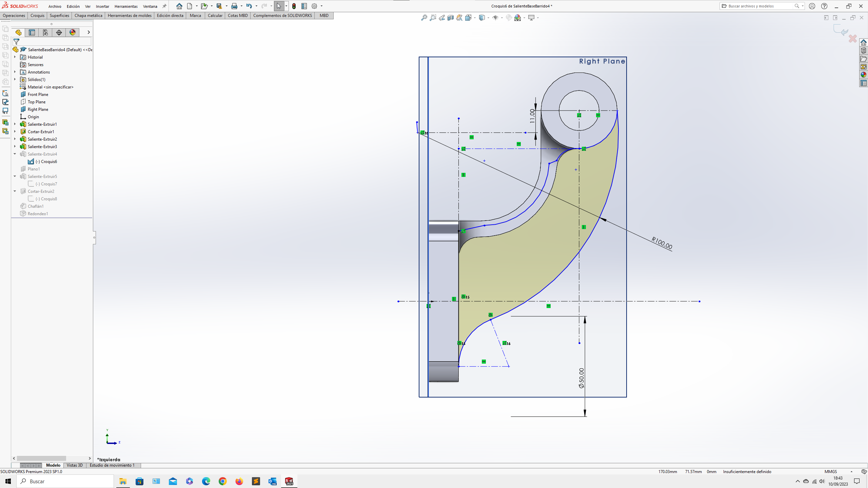Expand the Historial folder
Viewport: 868px width, 488px height.
15,57
